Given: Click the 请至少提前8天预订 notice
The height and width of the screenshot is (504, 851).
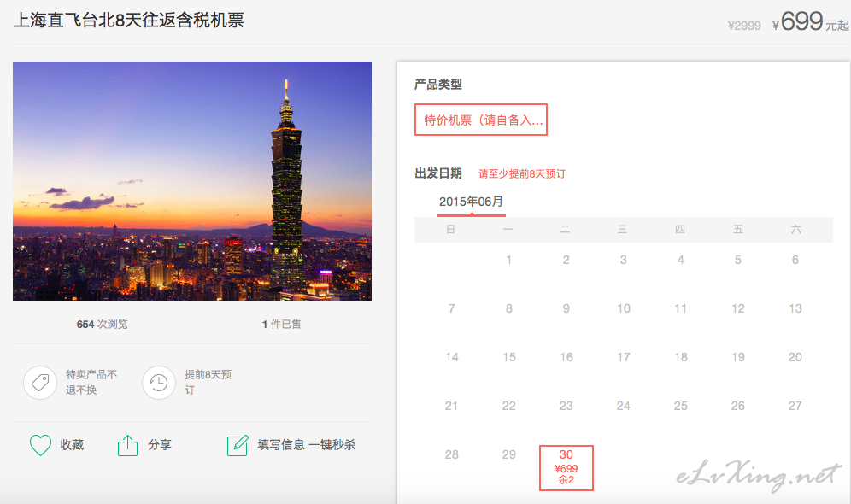Looking at the screenshot, I should tap(521, 173).
